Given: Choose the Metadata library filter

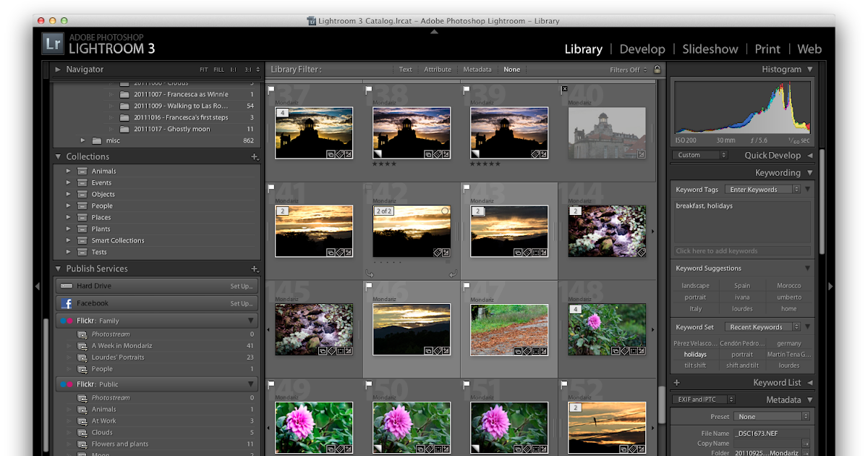Looking at the screenshot, I should (477, 69).
